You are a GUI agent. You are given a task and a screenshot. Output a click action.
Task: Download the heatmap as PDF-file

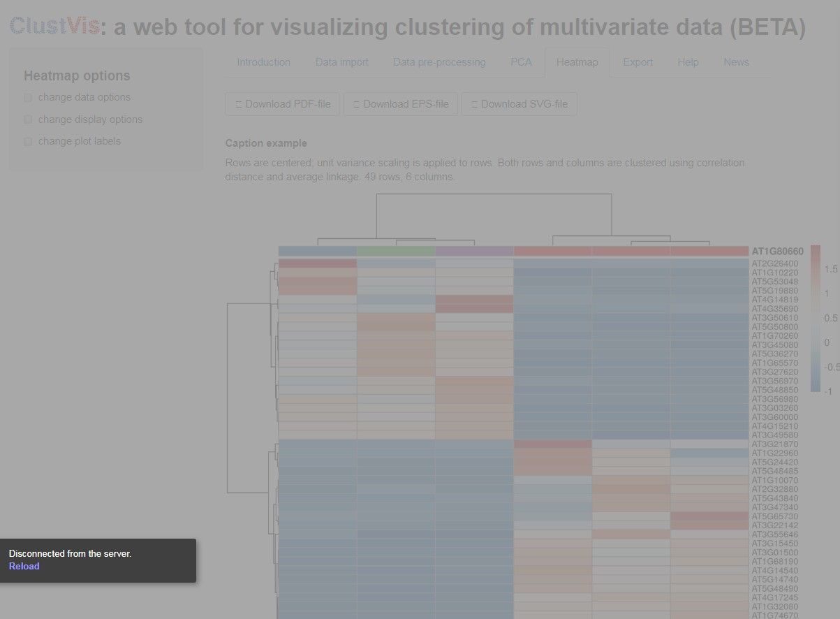tap(283, 104)
